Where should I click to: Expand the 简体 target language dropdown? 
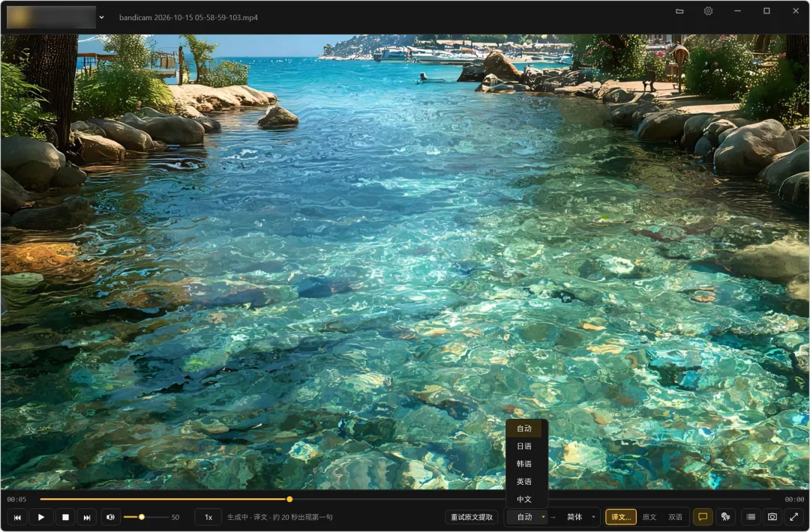point(578,517)
